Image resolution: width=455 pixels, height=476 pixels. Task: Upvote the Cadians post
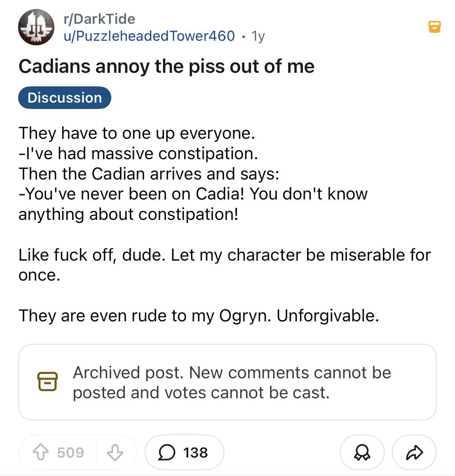tap(40, 452)
